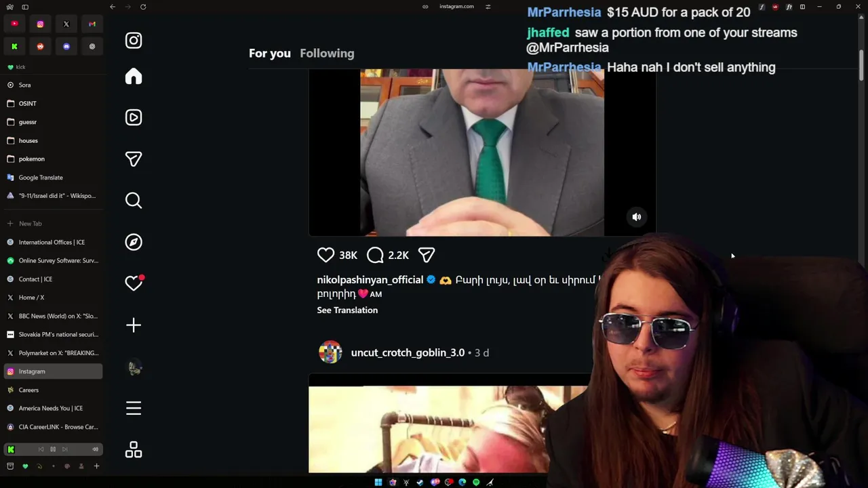Create a new post with the plus icon
The height and width of the screenshot is (488, 868).
point(134,325)
